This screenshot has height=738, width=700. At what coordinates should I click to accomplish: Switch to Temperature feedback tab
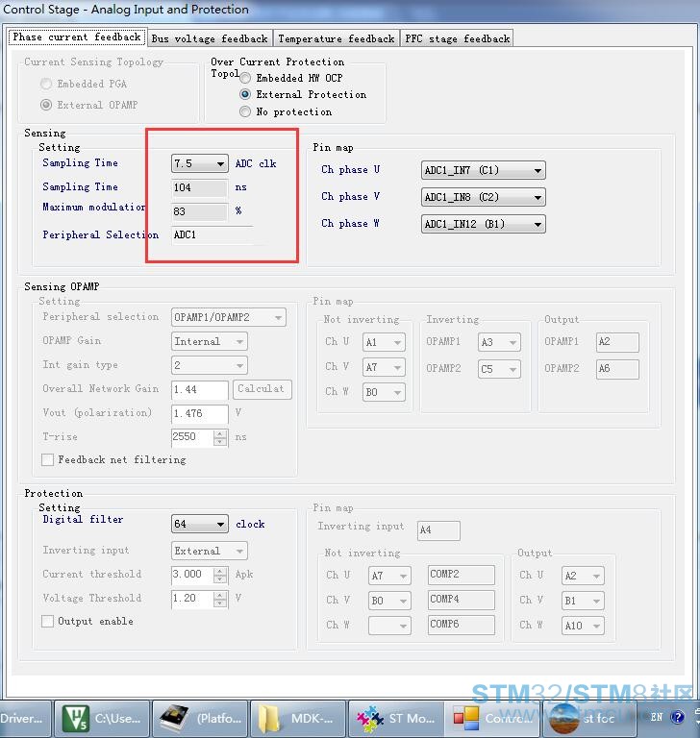point(336,38)
